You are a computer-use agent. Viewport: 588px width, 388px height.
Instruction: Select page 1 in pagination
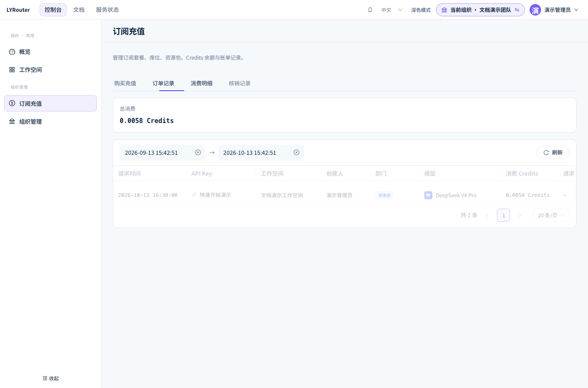click(503, 215)
